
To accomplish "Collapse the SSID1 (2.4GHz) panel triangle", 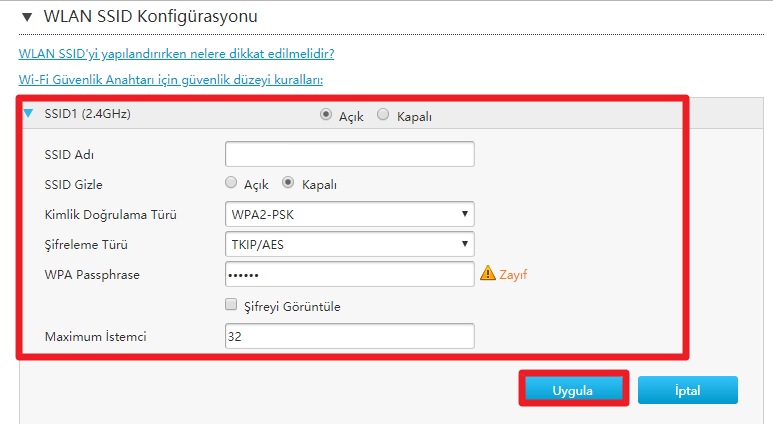I will coord(29,113).
